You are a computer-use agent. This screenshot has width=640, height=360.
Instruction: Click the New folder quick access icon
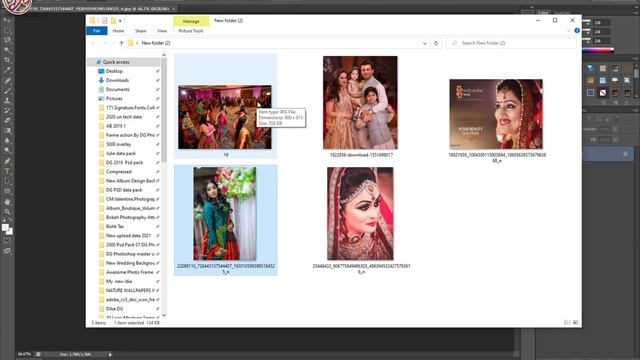click(x=113, y=20)
